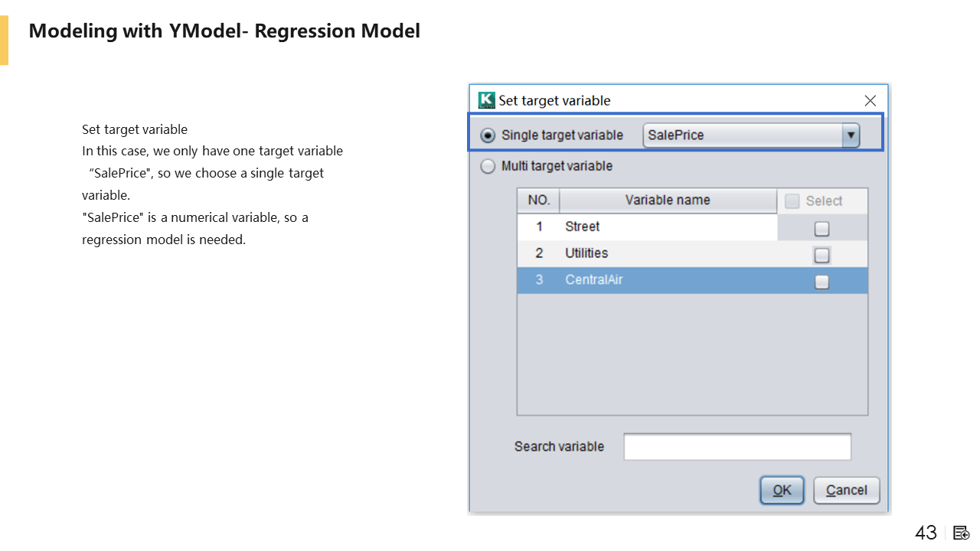Click the NO. column header

(539, 201)
